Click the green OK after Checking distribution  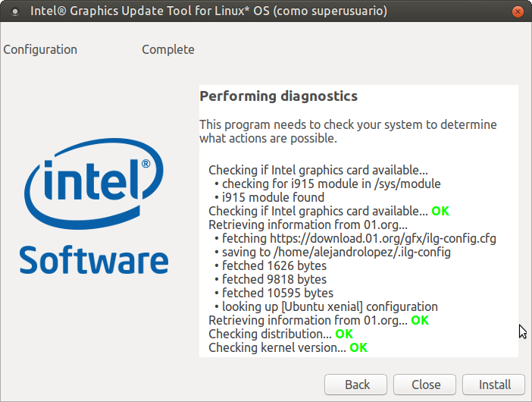pyautogui.click(x=344, y=334)
